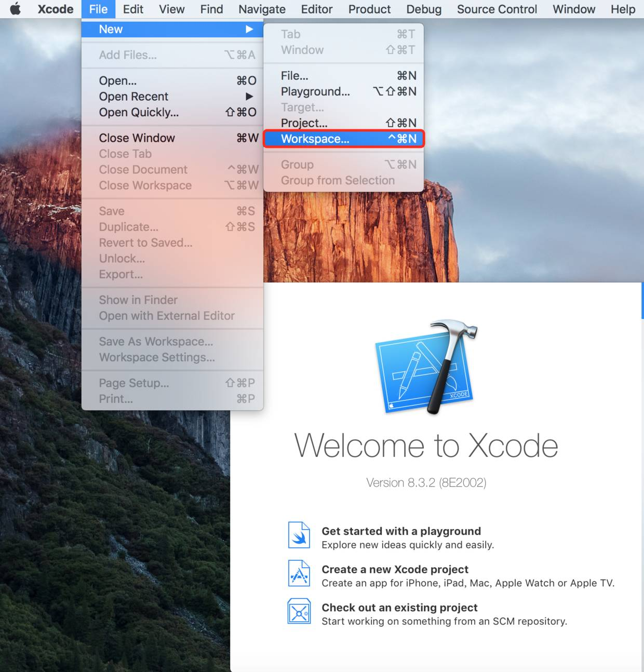The width and height of the screenshot is (644, 672).
Task: Click the new Xcode project icon
Action: pyautogui.click(x=299, y=574)
